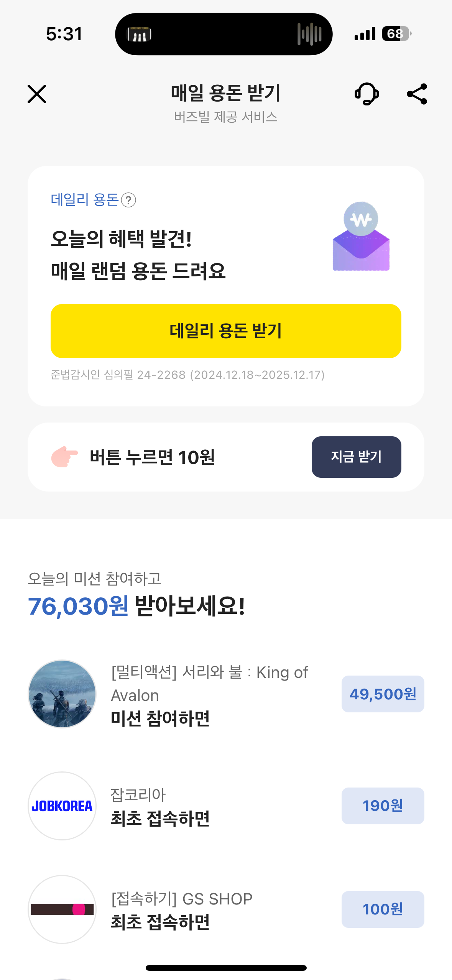
Task: Claim the 190원 잡코리아 reward
Action: tap(383, 806)
